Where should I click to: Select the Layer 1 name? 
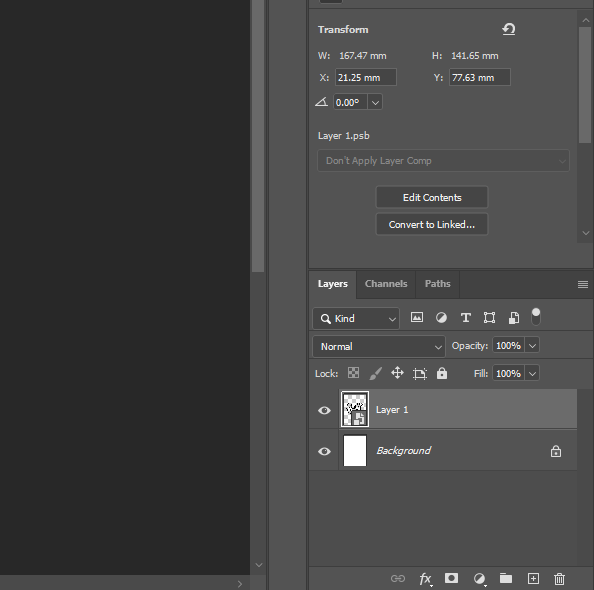pyautogui.click(x=392, y=410)
